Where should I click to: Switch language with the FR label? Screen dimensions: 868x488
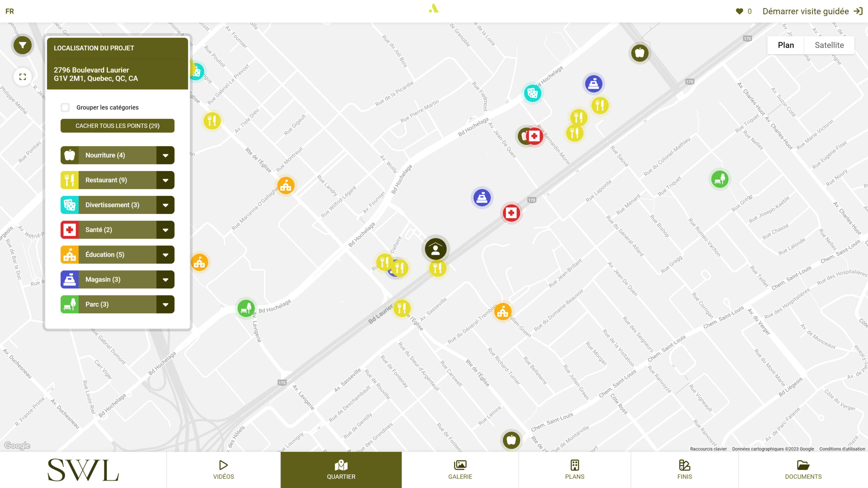pyautogui.click(x=9, y=11)
